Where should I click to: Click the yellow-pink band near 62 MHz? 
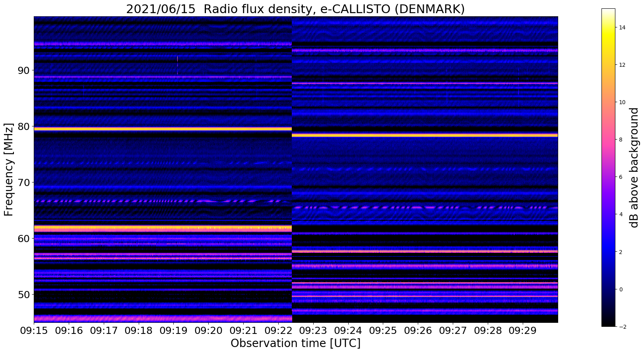[163, 228]
